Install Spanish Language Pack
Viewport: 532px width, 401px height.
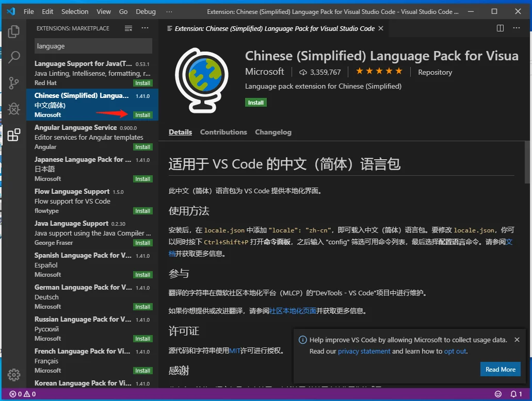point(143,275)
